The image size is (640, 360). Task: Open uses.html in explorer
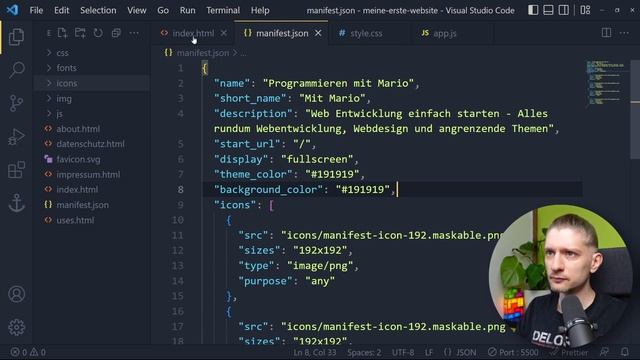[92, 220]
